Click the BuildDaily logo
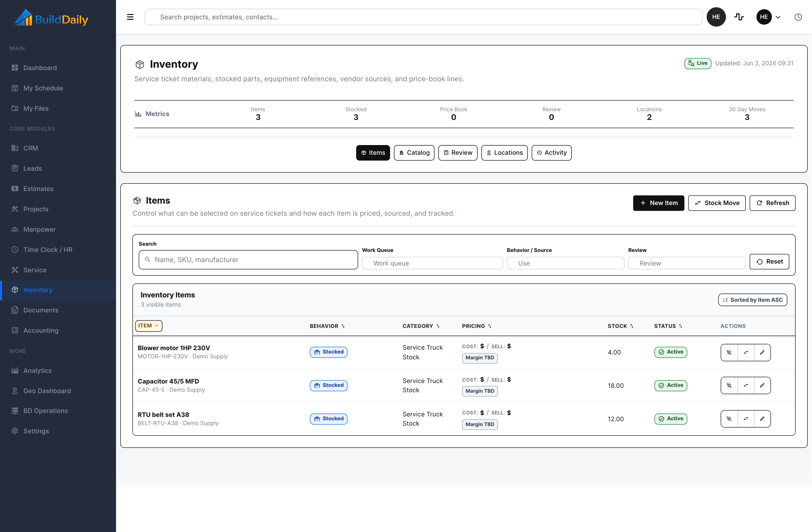Screen dimensions: 812x532 click(x=51, y=18)
